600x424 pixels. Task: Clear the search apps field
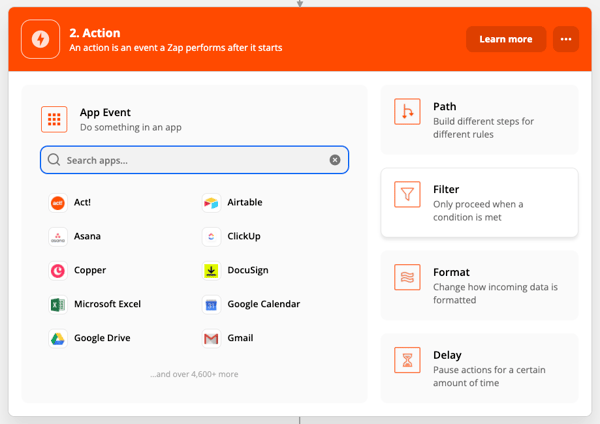coord(335,160)
